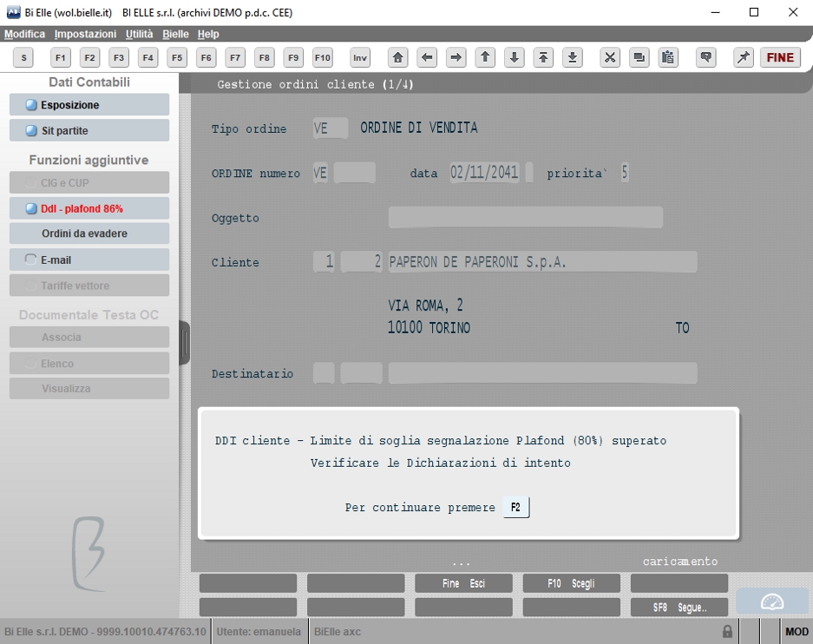Click the S toolbar key
This screenshot has height=644, width=813.
tap(23, 57)
